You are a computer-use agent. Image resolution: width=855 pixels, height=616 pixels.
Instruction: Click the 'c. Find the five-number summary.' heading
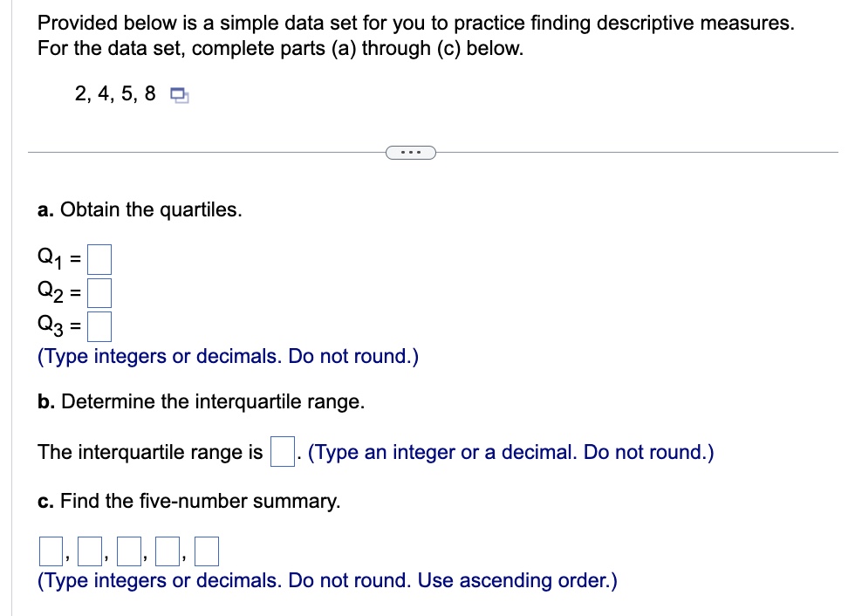point(188,501)
